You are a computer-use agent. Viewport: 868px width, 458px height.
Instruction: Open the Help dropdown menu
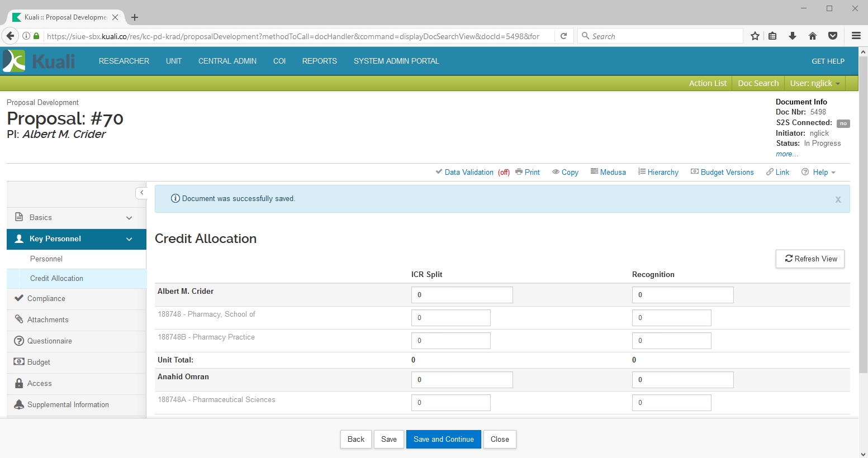[819, 172]
